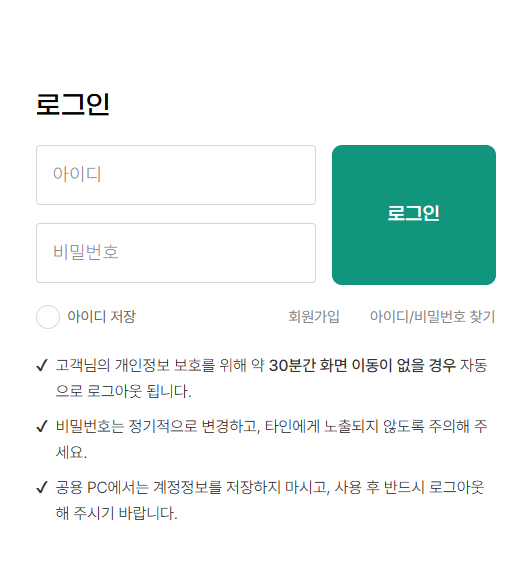Click the 비밀번호 placeholder text
The height and width of the screenshot is (581, 512).
pos(86,252)
